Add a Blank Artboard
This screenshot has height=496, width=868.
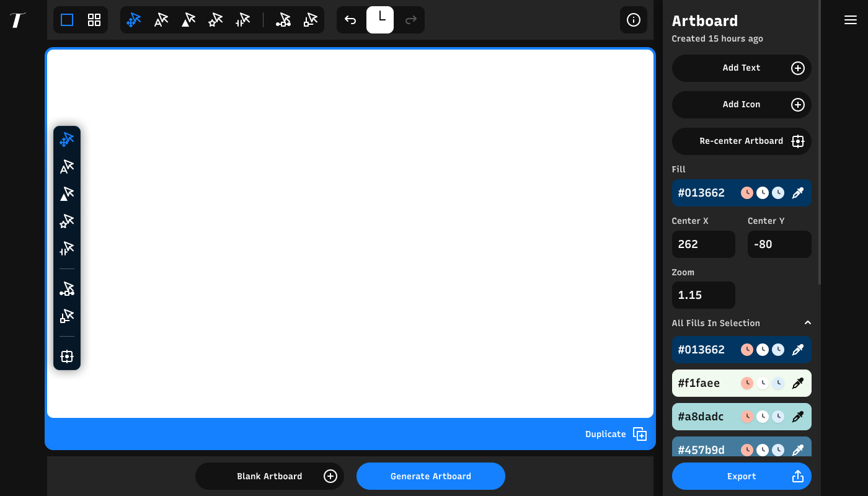(x=269, y=476)
